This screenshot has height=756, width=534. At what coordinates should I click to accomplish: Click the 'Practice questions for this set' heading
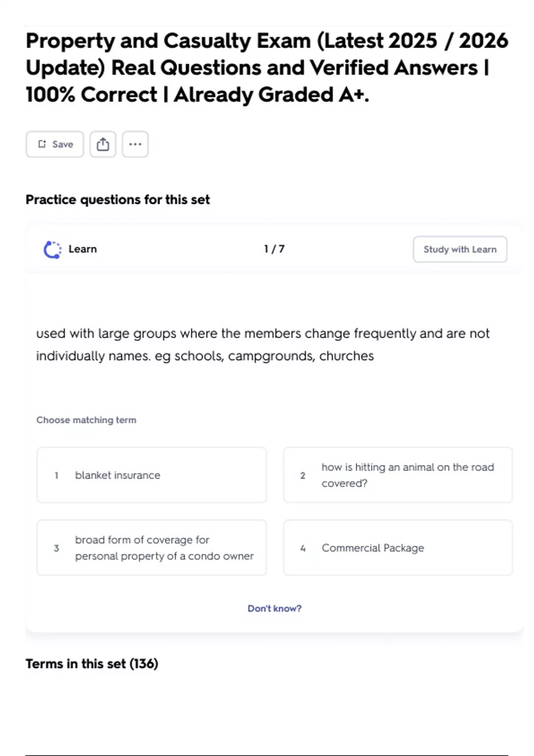(117, 200)
